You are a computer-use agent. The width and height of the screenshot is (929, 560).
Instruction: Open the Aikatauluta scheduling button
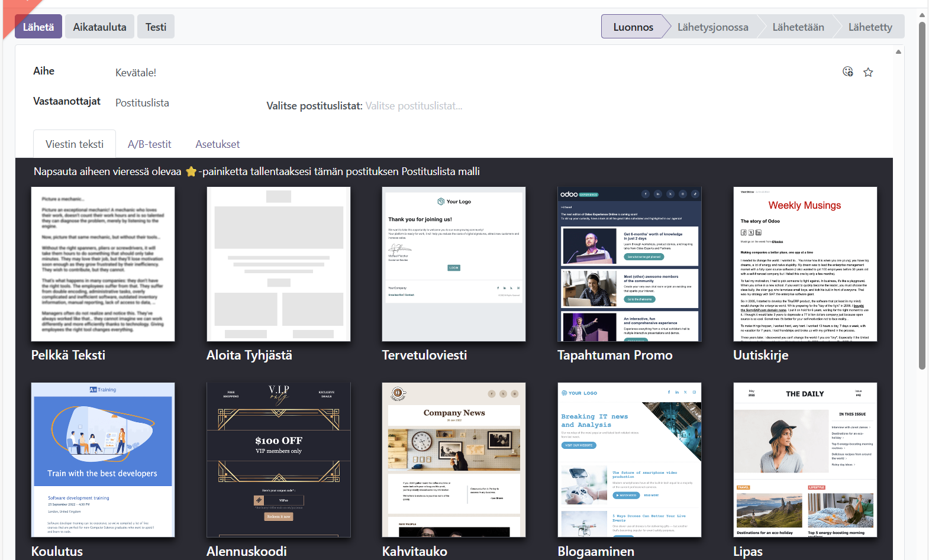99,27
